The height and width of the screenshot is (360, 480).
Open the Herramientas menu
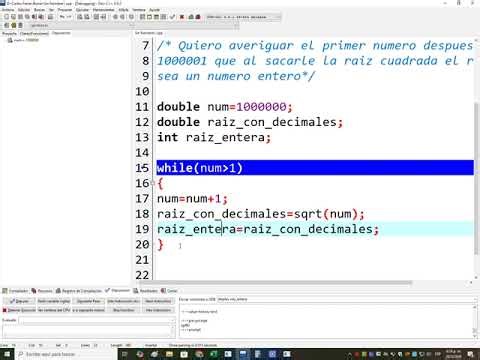click(104, 10)
